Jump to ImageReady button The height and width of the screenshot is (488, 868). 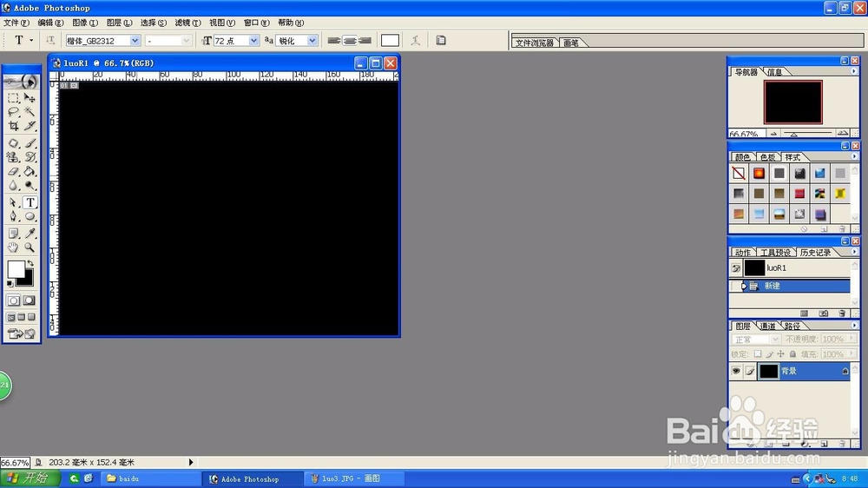point(22,333)
